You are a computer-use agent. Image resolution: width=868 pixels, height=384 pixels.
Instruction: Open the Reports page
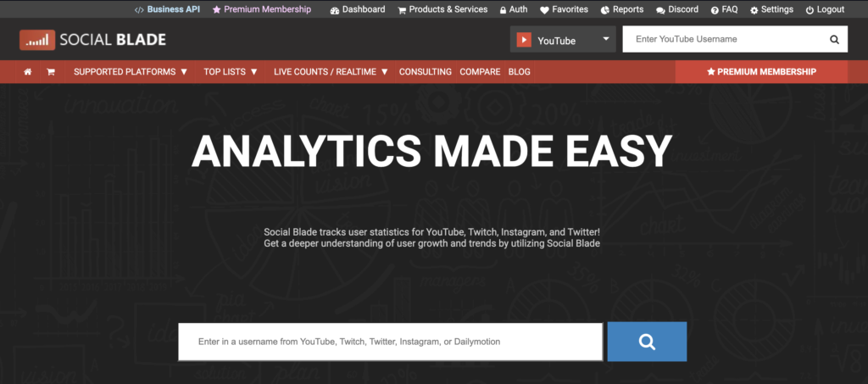pos(622,9)
